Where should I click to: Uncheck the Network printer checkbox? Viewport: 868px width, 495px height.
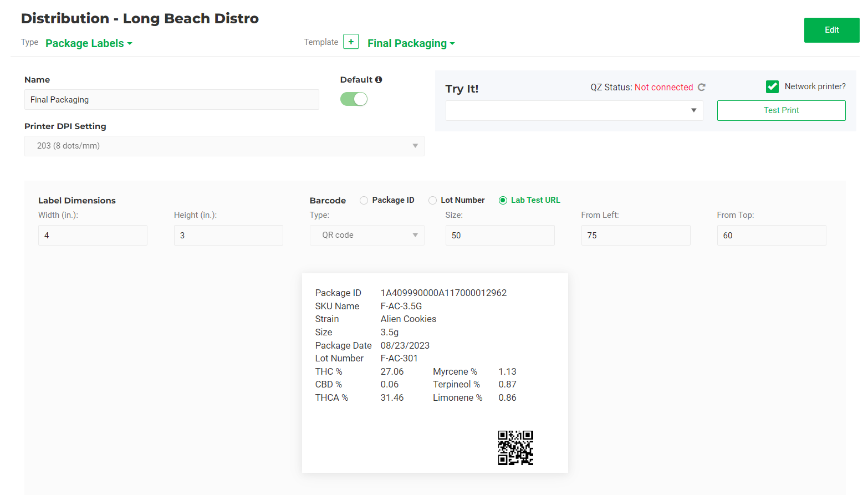tap(772, 86)
